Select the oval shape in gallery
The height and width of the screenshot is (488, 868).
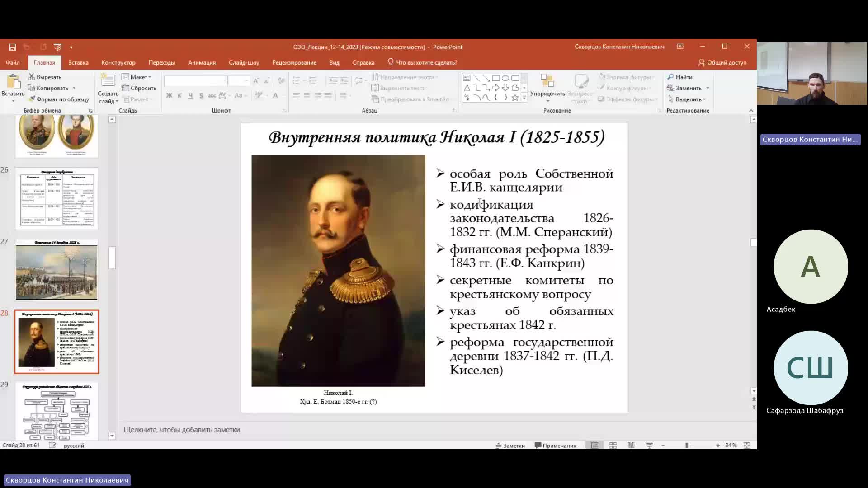pyautogui.click(x=505, y=78)
